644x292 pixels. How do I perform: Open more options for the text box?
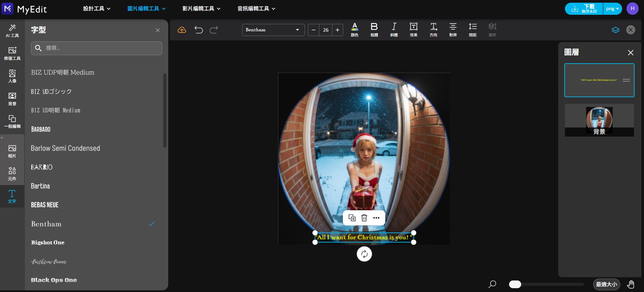point(376,218)
